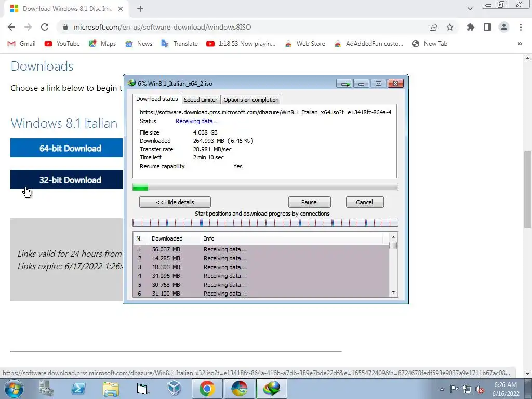Click the muted volume tray icon
Image resolution: width=532 pixels, height=399 pixels.
(x=480, y=390)
